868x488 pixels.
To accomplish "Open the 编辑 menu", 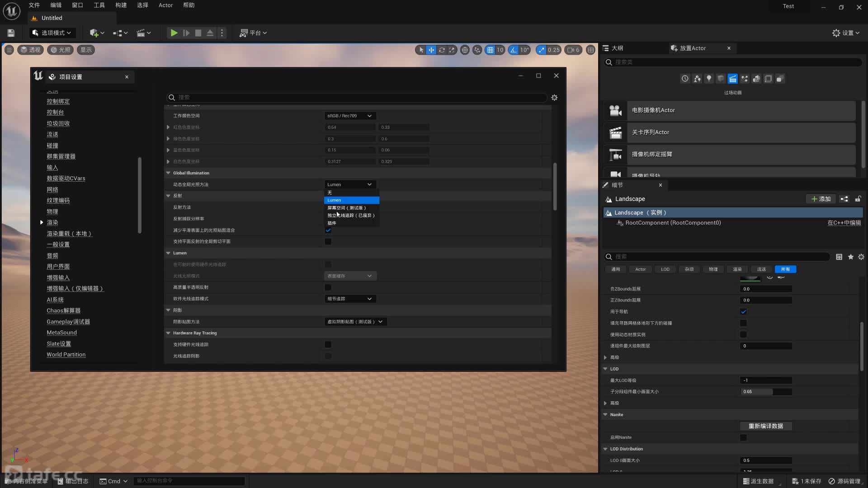I will pyautogui.click(x=56, y=5).
